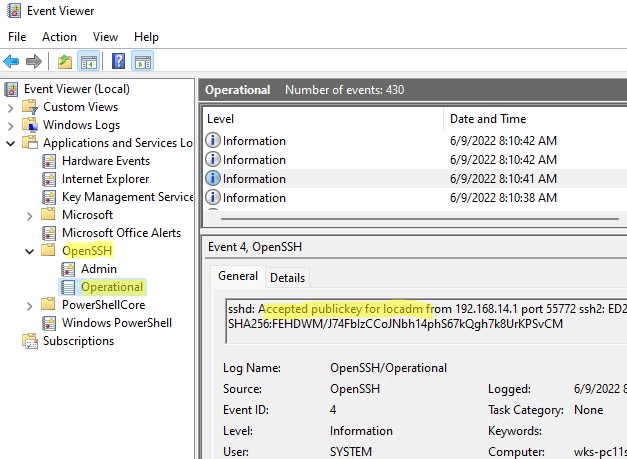Click the Level value Information in details
The image size is (627, 459).
361,431
